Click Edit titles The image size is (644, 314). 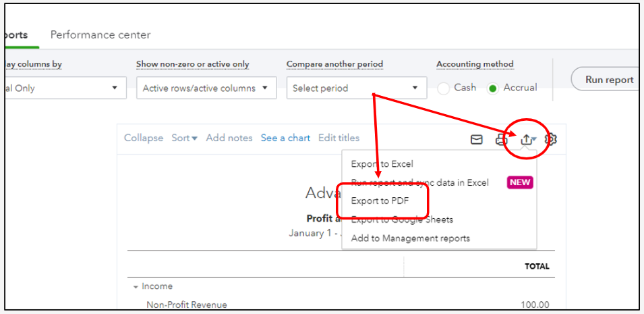pyautogui.click(x=339, y=138)
